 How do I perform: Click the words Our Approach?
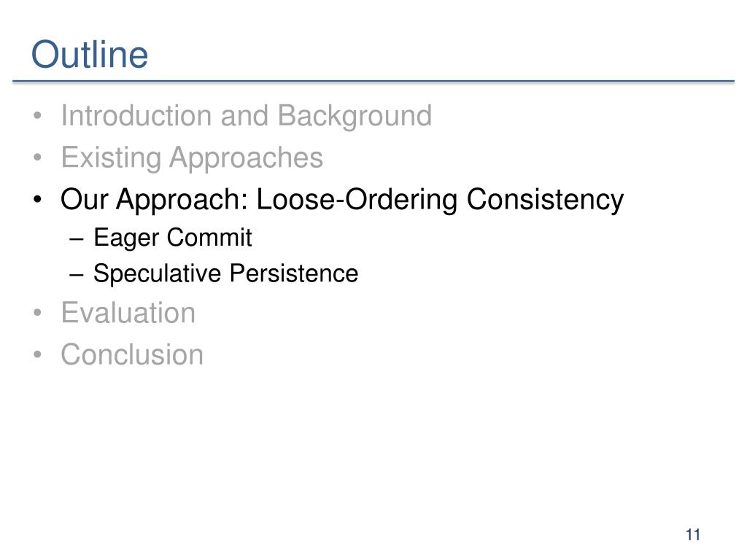coord(154,200)
